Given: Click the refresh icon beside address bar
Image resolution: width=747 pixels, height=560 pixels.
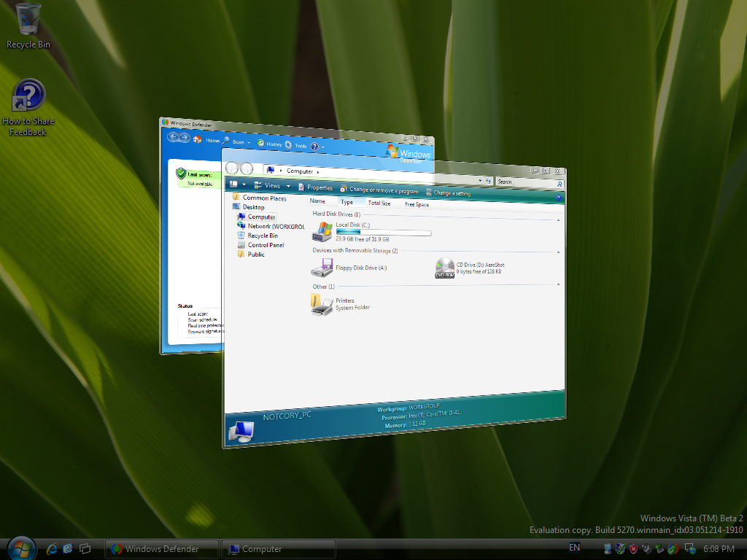Looking at the screenshot, I should click(x=488, y=181).
